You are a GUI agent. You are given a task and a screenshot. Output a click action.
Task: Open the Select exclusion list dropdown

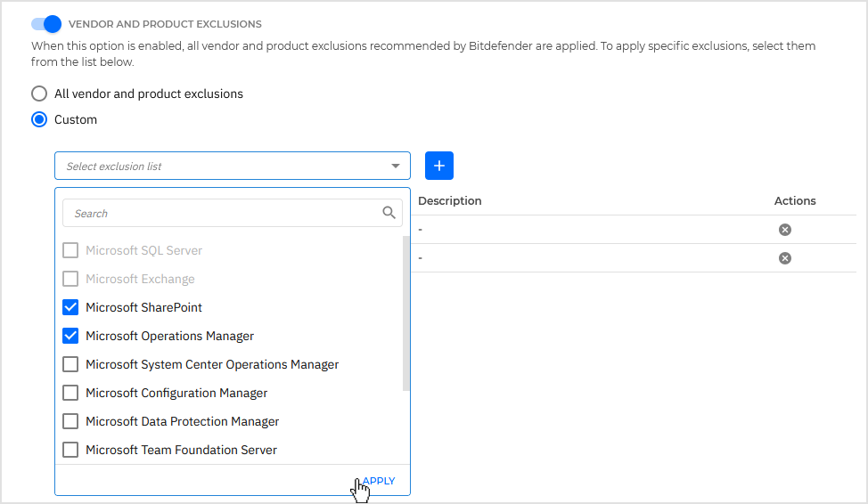233,166
